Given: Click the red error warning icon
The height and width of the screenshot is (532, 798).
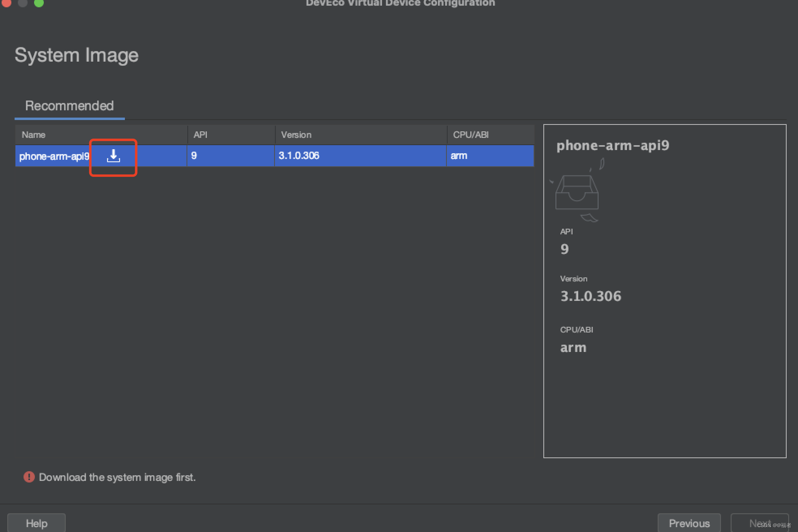Looking at the screenshot, I should point(29,477).
